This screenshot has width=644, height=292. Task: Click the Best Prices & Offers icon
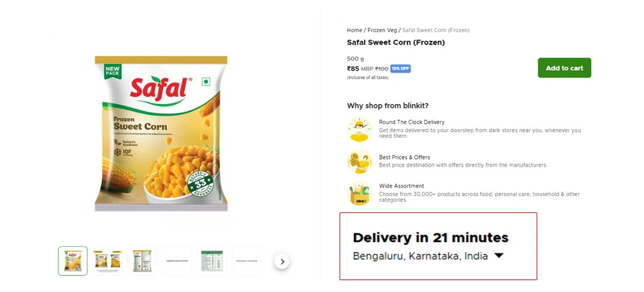[360, 162]
